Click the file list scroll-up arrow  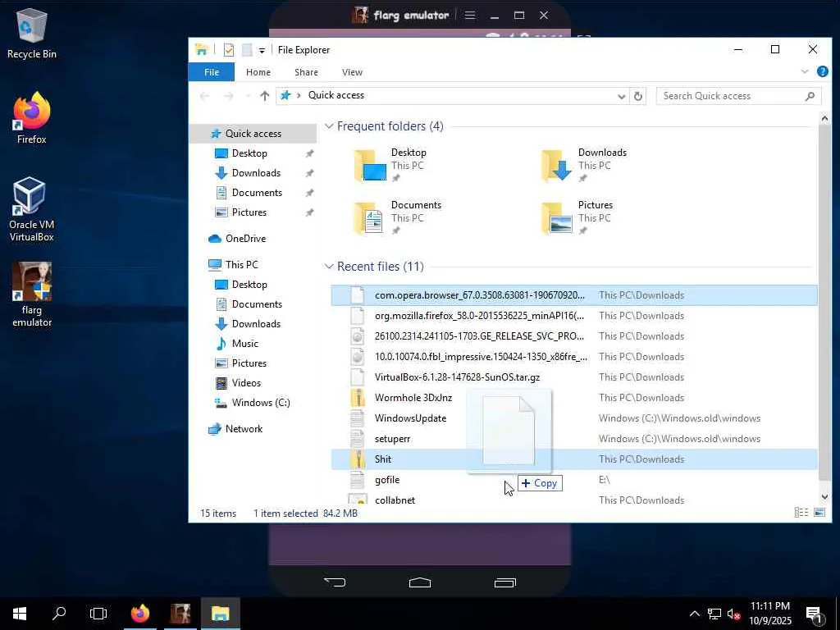tap(824, 118)
